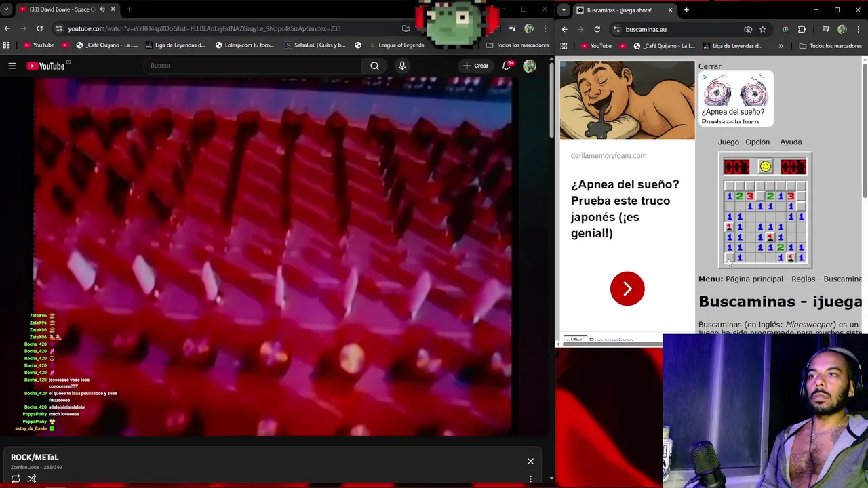Click the crossed-out eye tracking icon
The image size is (868, 488).
pos(747,29)
